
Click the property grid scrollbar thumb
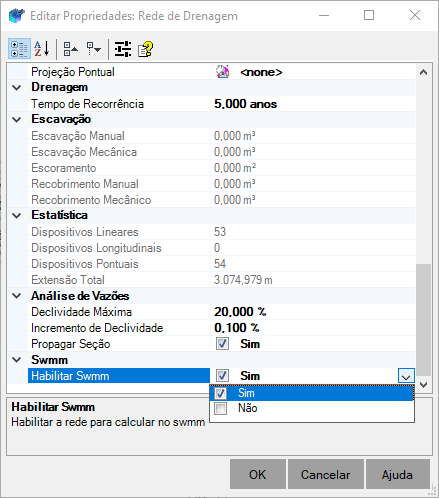(x=423, y=319)
